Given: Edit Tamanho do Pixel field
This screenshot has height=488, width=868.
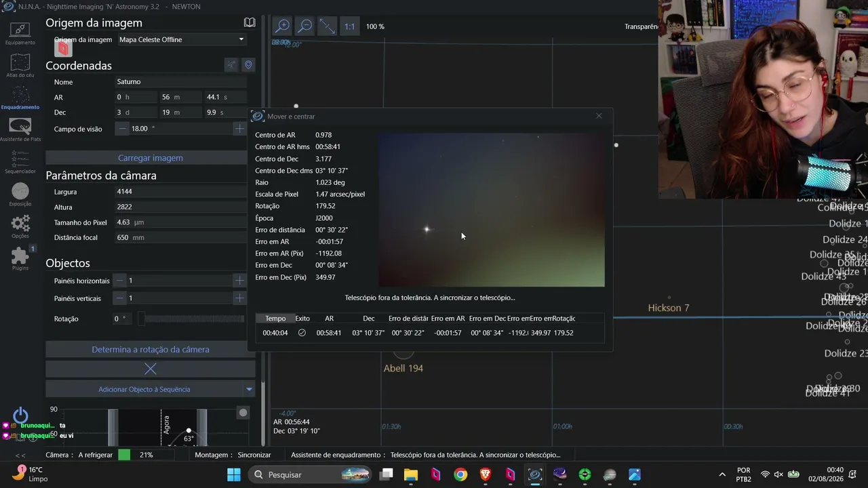Looking at the screenshot, I should click(x=181, y=222).
